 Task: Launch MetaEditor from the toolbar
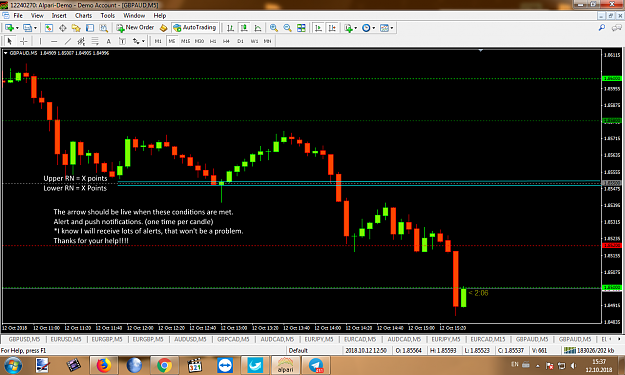pyautogui.click(x=163, y=28)
